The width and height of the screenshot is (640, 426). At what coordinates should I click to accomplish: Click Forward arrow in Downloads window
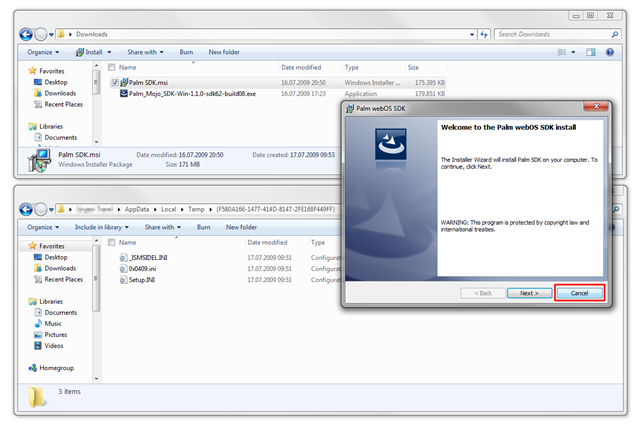[x=41, y=35]
